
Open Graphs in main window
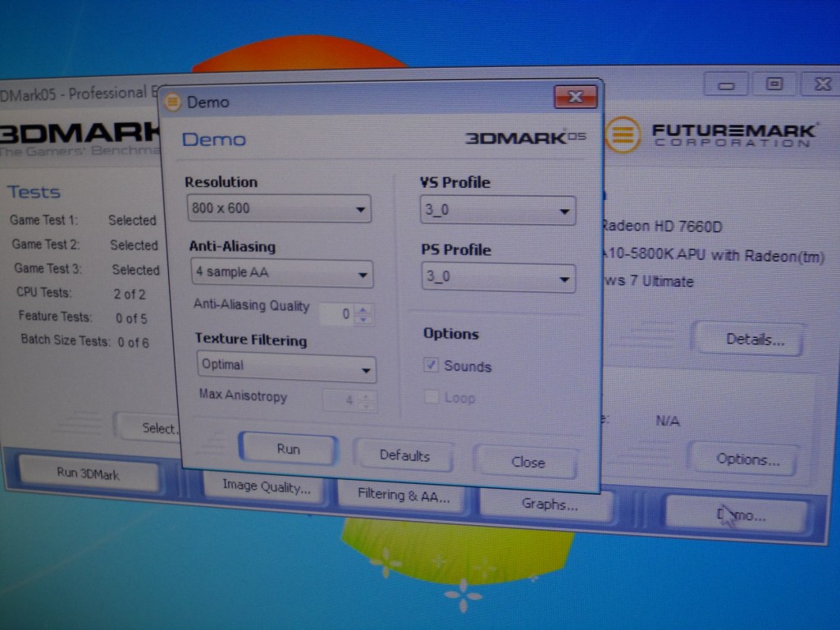point(549,504)
